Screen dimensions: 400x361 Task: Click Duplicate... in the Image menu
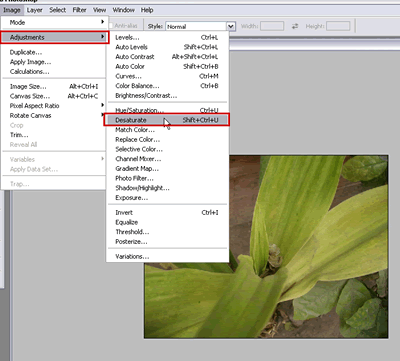(54, 52)
